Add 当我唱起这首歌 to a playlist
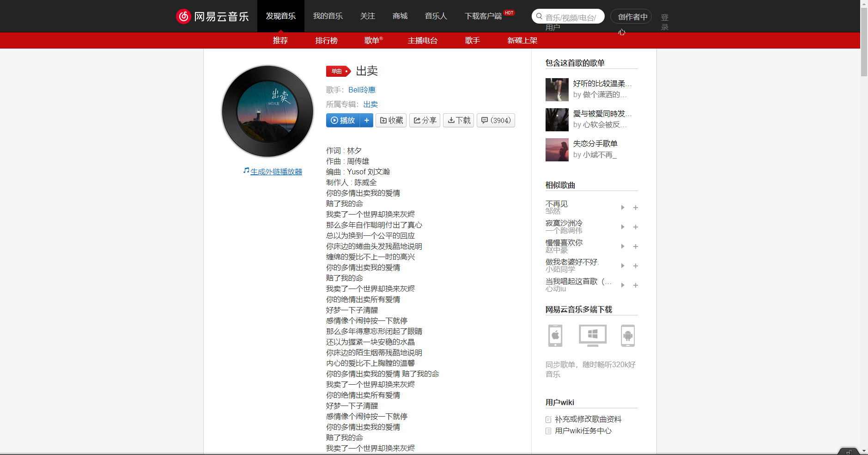 [636, 285]
